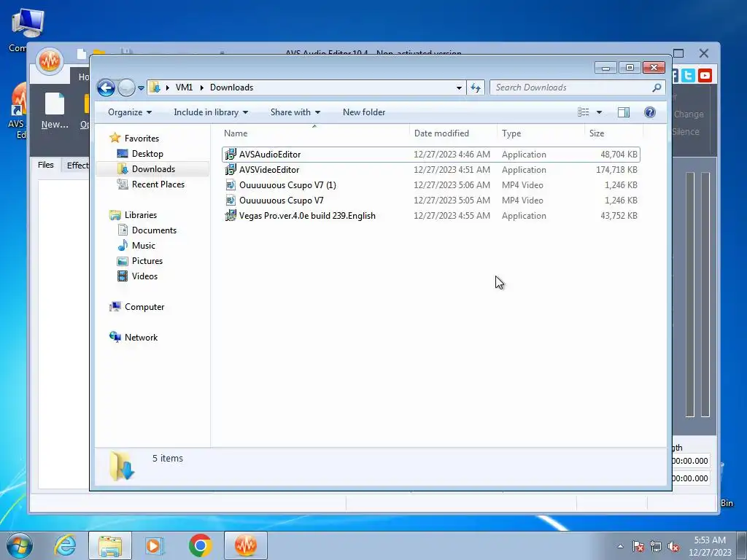The width and height of the screenshot is (747, 560).
Task: Click the Downloads breadcrumb in address bar
Action: (231, 87)
